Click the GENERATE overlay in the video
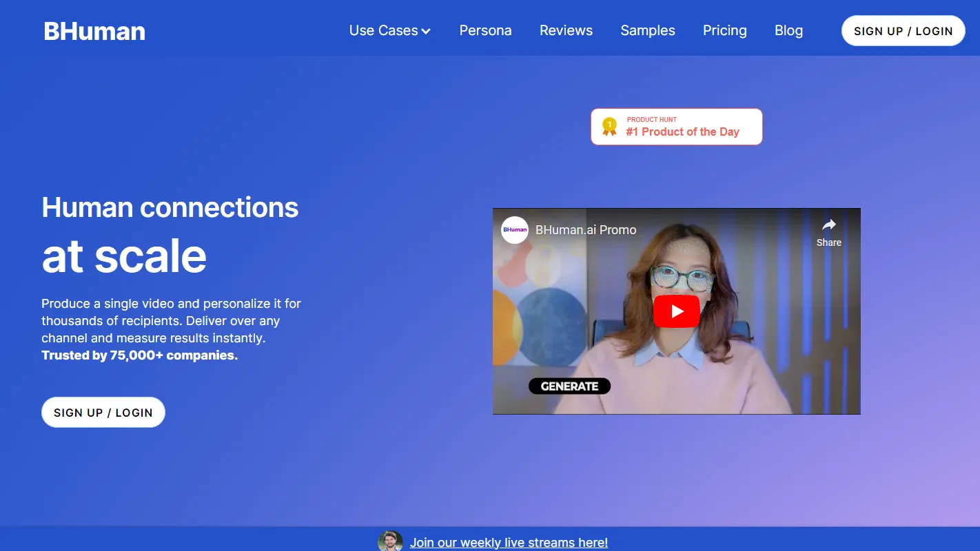Screen dimensions: 980x551 coord(569,386)
